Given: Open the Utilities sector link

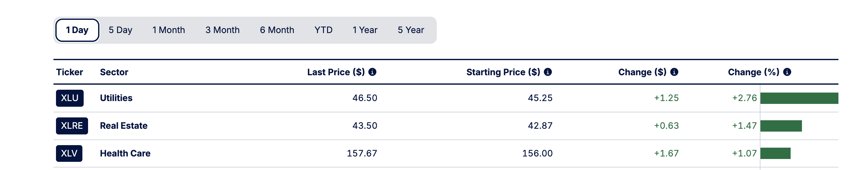Looking at the screenshot, I should (116, 98).
